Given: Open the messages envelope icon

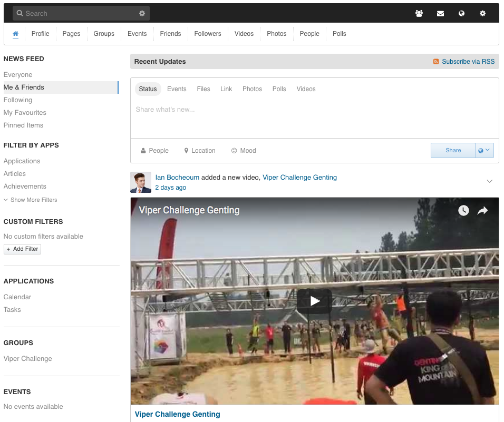Looking at the screenshot, I should click(x=440, y=13).
